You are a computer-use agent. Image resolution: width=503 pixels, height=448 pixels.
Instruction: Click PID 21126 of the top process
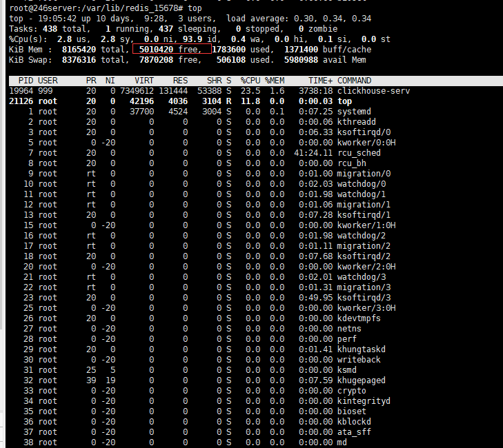point(21,101)
